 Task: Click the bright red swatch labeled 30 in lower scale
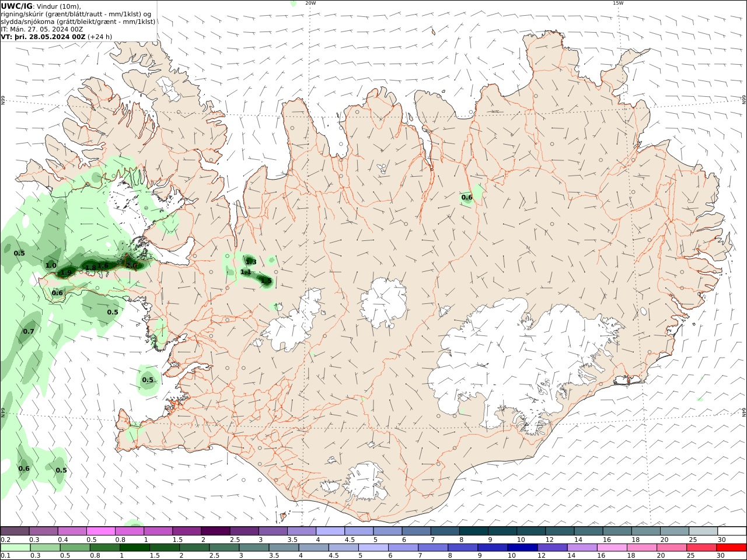pos(731,548)
